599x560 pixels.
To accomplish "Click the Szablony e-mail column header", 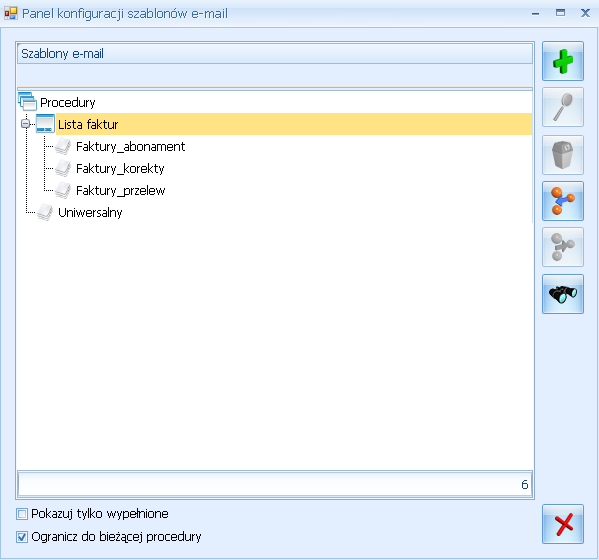I will tap(275, 53).
